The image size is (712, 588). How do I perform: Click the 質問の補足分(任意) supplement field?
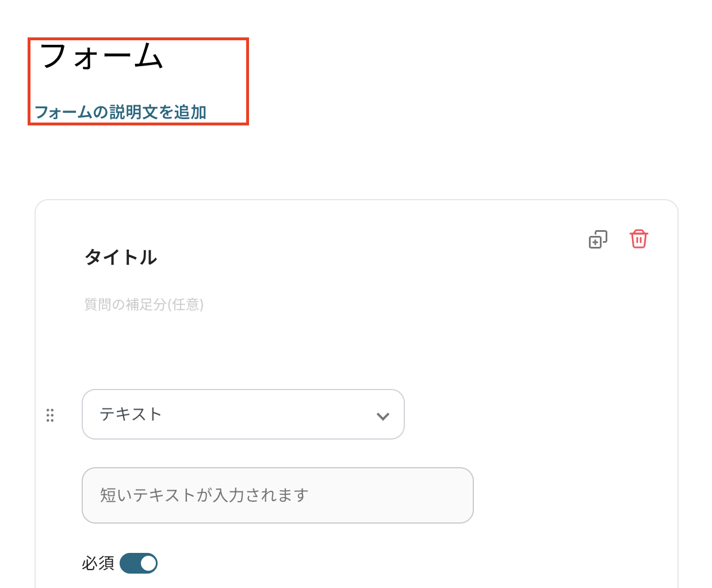click(144, 304)
